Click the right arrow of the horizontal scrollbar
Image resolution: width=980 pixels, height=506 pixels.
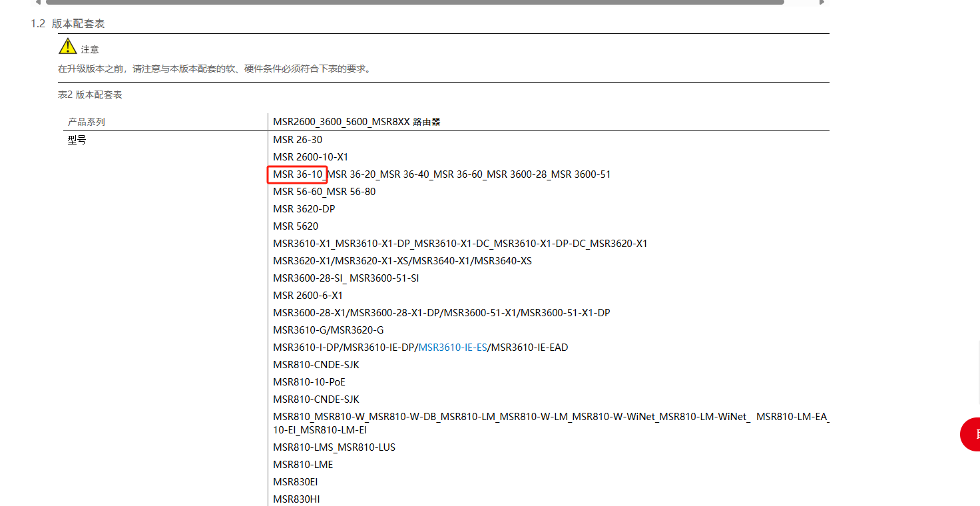tap(822, 2)
